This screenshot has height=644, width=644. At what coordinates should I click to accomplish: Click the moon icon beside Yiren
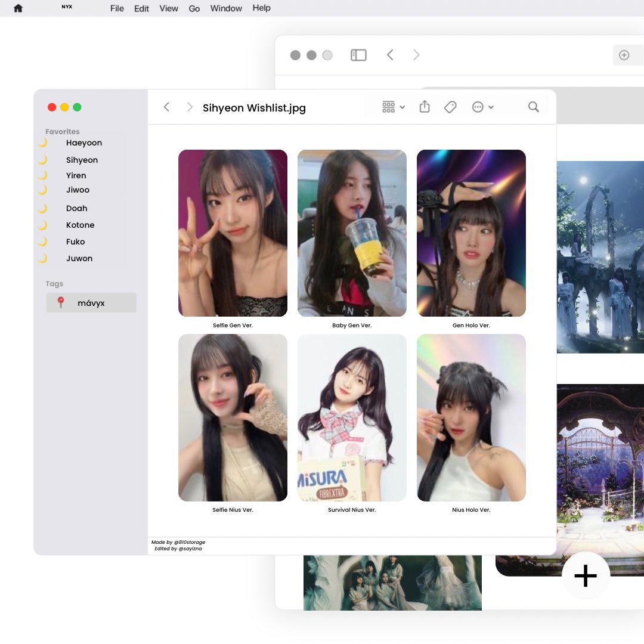click(43, 175)
